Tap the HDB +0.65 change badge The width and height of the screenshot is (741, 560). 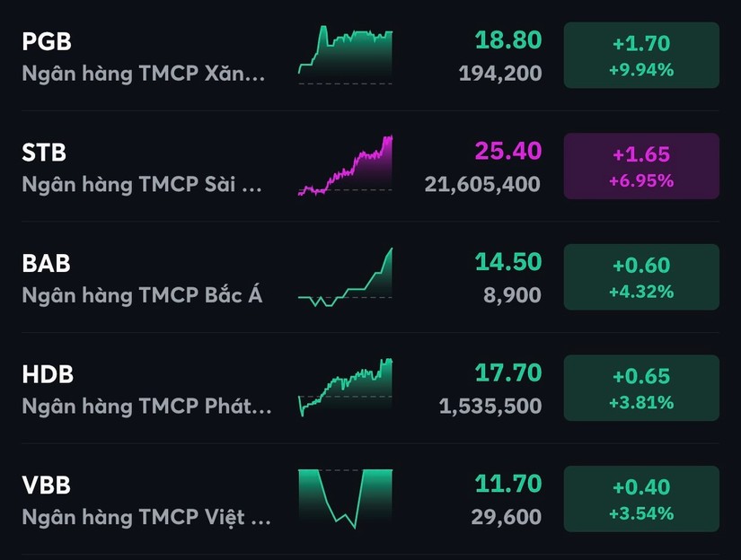[x=641, y=389]
